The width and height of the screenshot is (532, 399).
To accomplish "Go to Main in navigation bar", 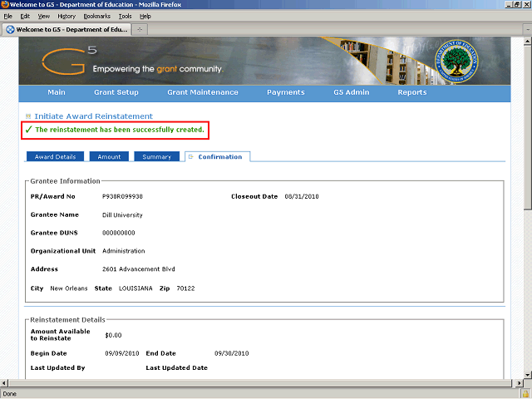I will point(57,92).
